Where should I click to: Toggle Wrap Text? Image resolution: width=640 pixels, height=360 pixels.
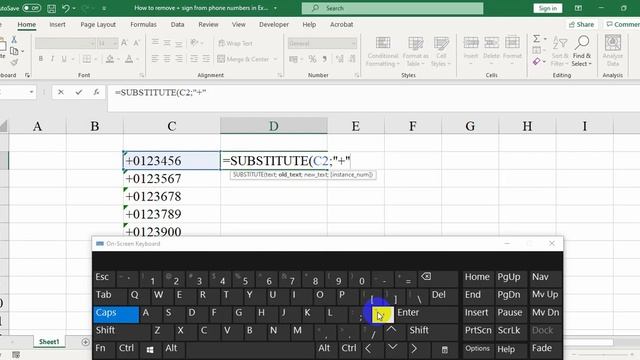[236, 43]
